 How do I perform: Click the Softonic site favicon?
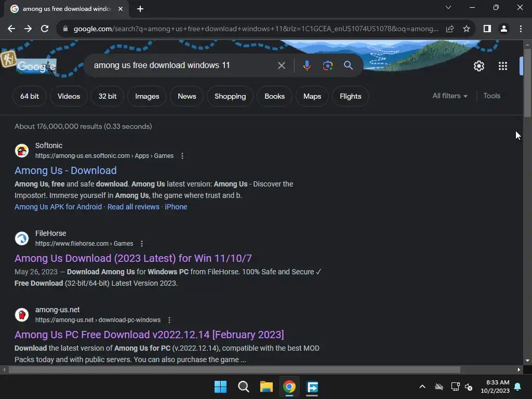coord(22,150)
